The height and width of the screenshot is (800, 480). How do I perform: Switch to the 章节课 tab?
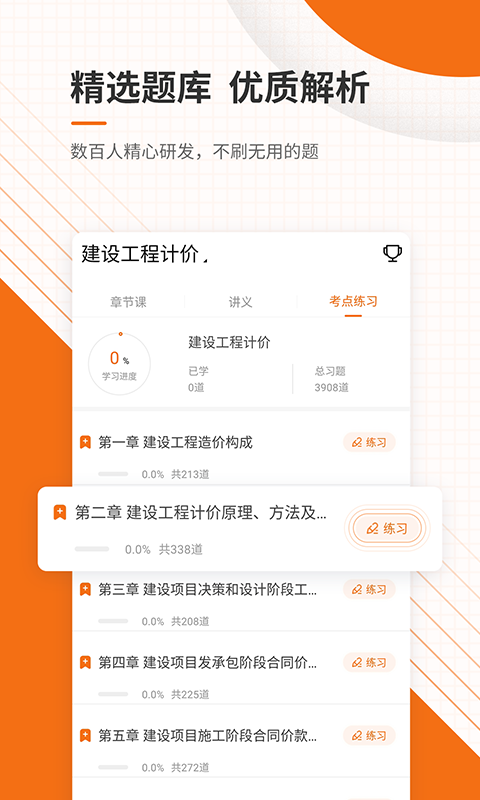(x=128, y=302)
